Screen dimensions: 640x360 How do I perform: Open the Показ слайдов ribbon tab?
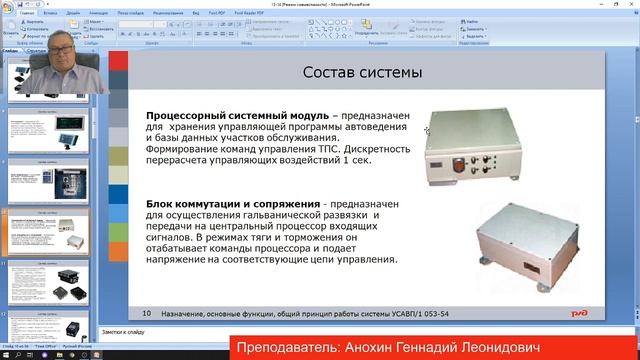131,13
